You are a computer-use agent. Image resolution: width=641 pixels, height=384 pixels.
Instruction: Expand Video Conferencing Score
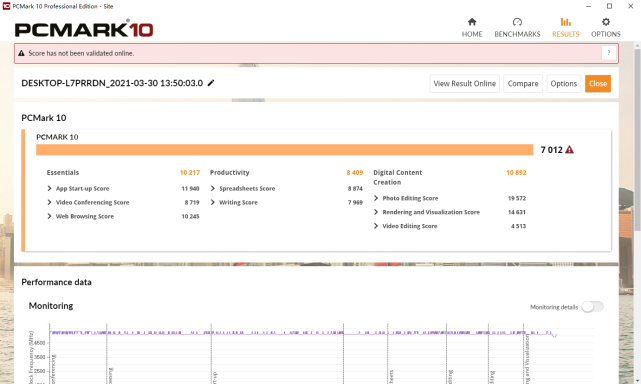49,202
